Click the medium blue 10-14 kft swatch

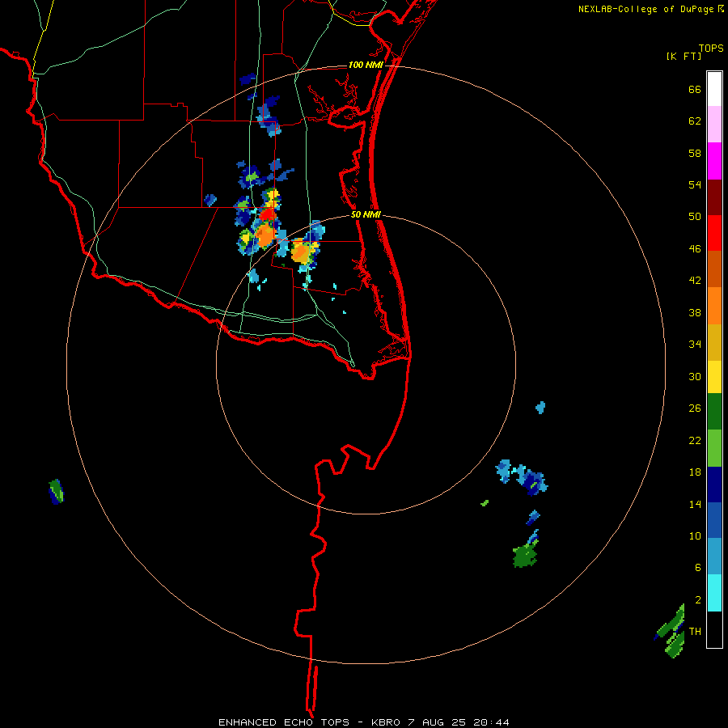714,520
